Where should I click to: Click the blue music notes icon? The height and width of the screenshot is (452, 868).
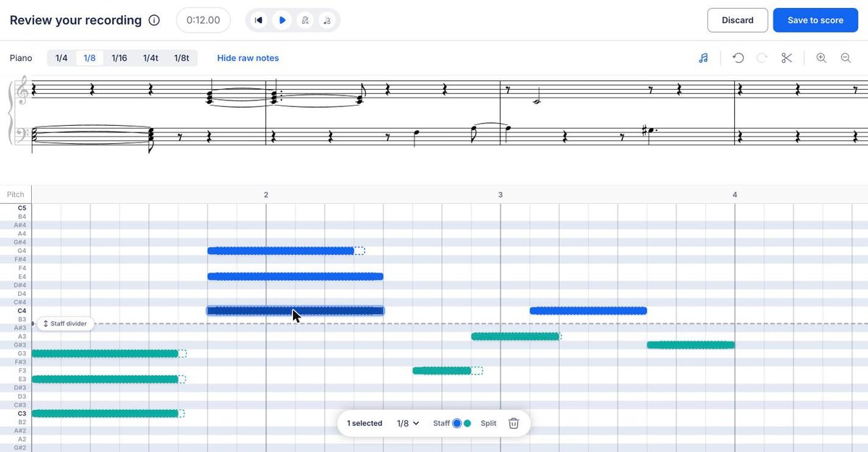coord(703,58)
